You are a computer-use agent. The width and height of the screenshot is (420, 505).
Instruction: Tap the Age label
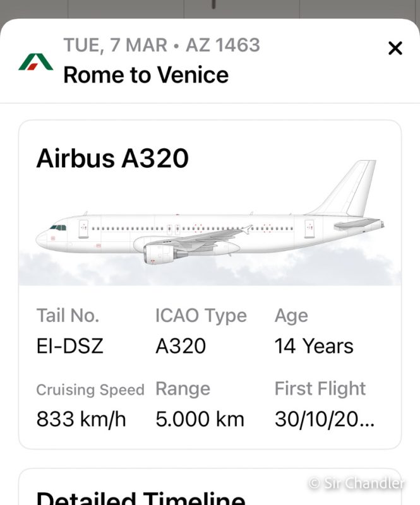[291, 316]
